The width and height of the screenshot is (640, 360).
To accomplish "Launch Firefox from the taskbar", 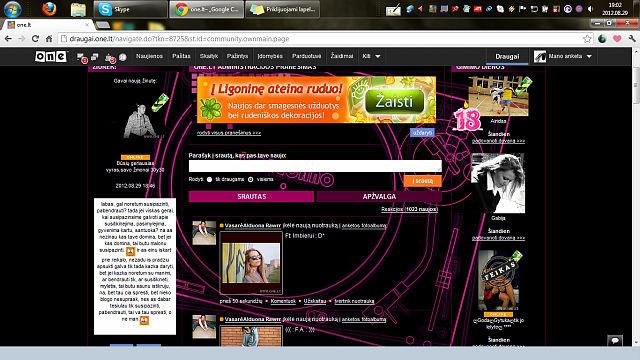I will [x=49, y=9].
